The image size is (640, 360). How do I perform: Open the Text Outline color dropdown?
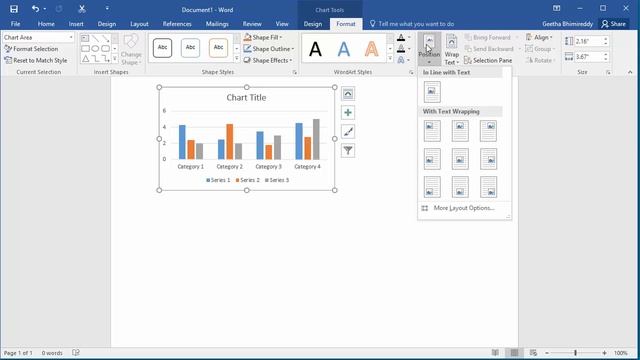pyautogui.click(x=409, y=49)
